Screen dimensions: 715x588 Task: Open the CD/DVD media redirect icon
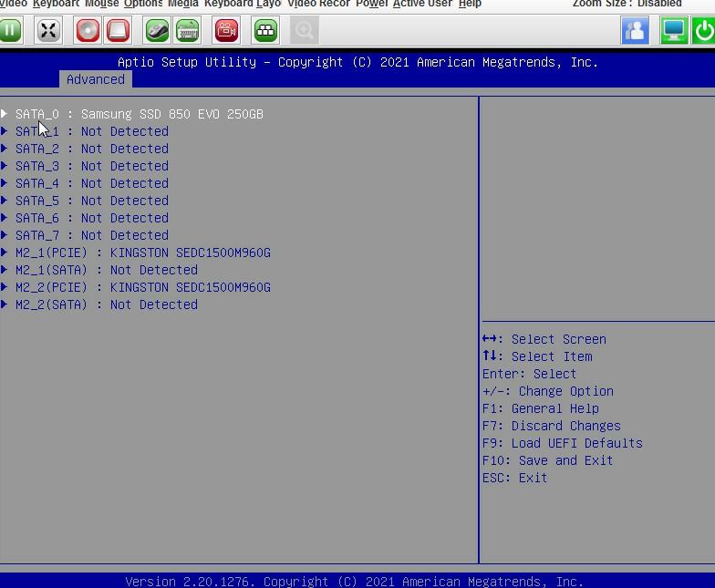pos(88,31)
